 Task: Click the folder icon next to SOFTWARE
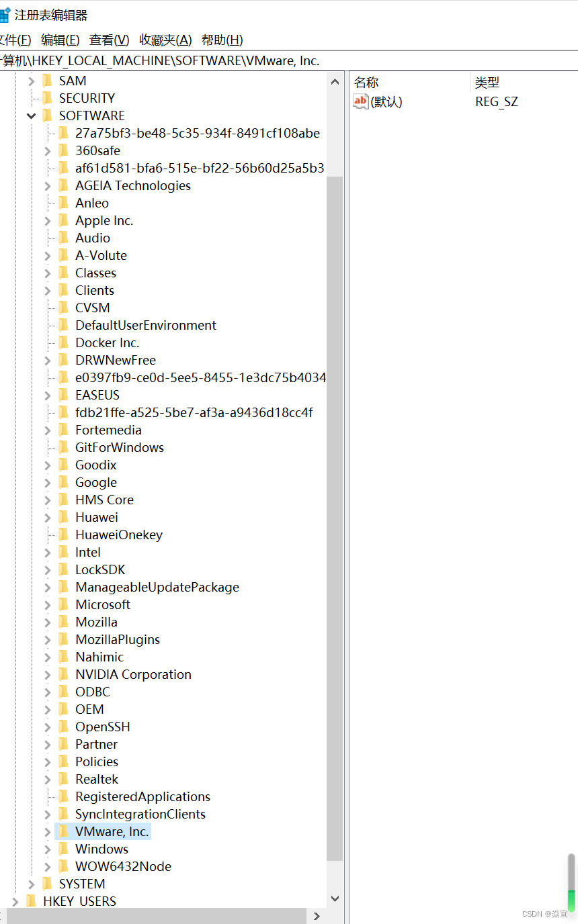47,115
